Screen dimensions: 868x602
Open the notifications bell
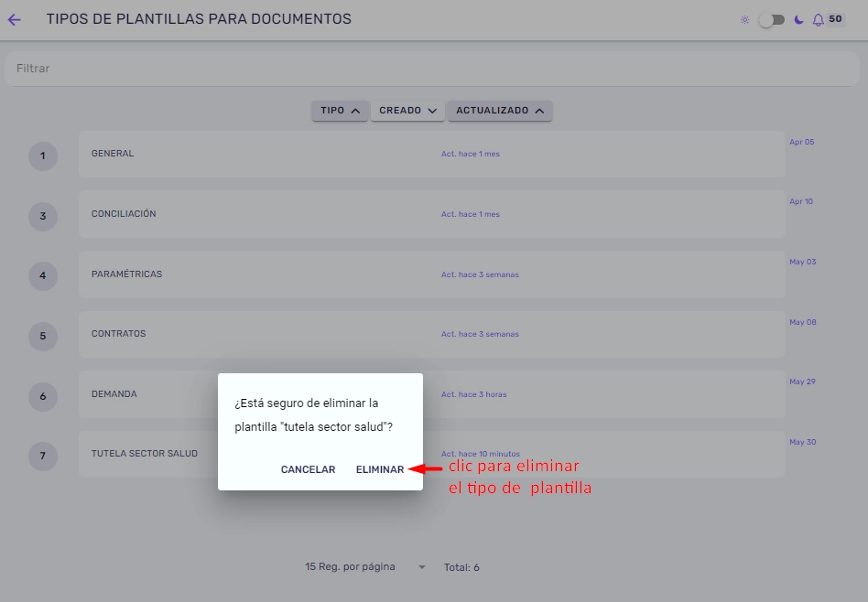[819, 20]
